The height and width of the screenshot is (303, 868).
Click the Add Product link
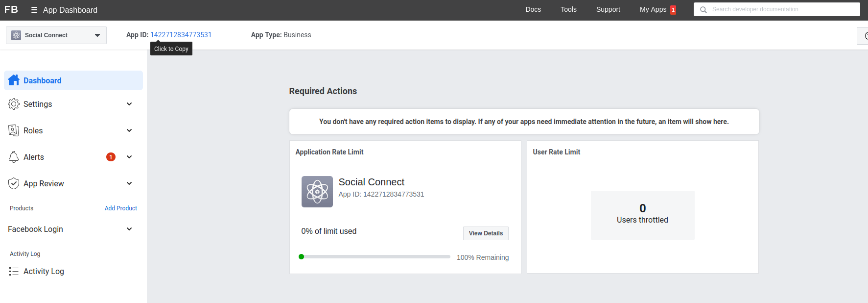[x=121, y=208]
